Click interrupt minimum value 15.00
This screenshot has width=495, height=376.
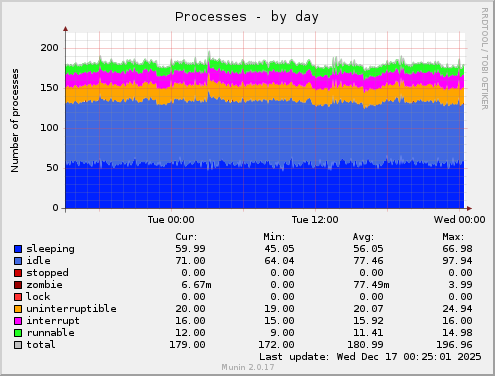(279, 321)
